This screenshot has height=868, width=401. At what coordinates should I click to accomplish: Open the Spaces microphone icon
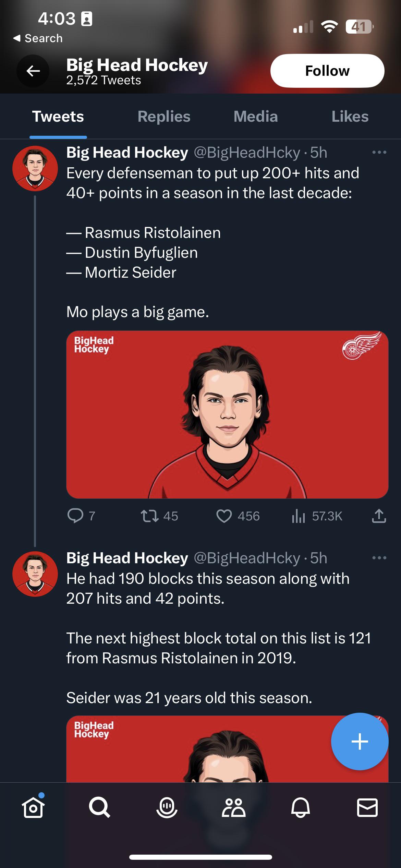167,808
